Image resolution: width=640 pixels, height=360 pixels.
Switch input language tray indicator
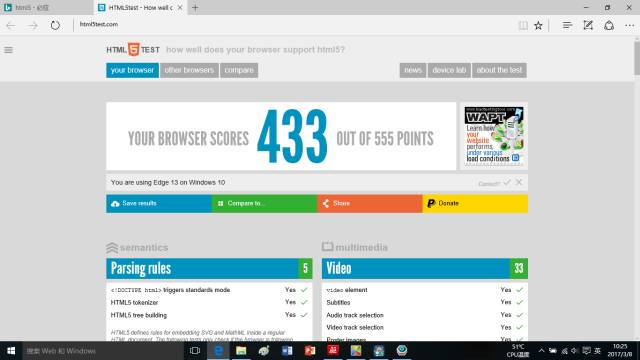598,351
